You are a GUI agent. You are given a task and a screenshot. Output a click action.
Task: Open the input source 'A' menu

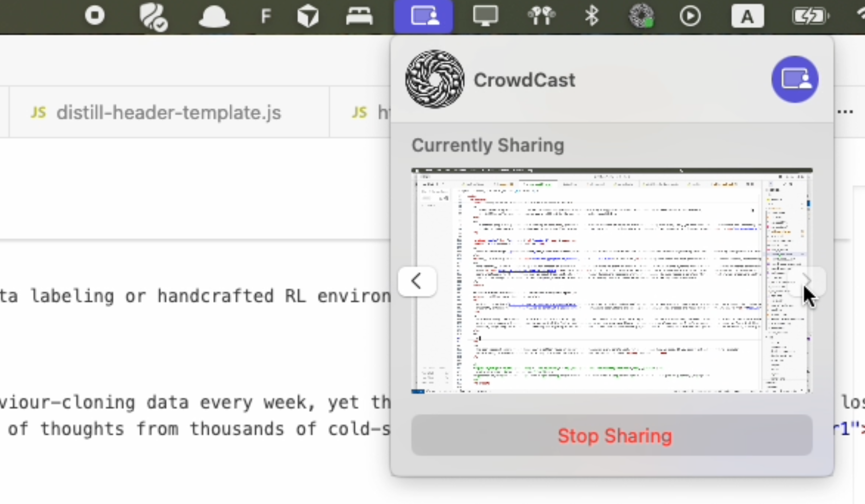[747, 17]
